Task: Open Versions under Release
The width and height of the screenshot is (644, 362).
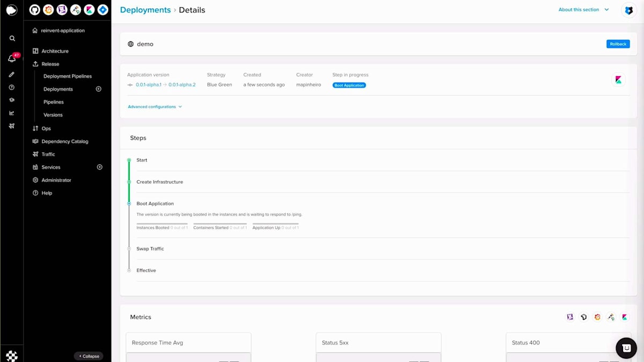Action: 53,115
